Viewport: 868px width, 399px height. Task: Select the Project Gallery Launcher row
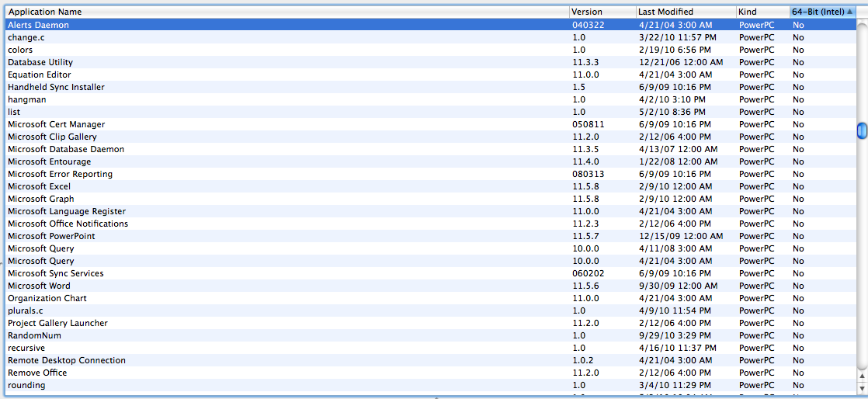[x=431, y=323]
